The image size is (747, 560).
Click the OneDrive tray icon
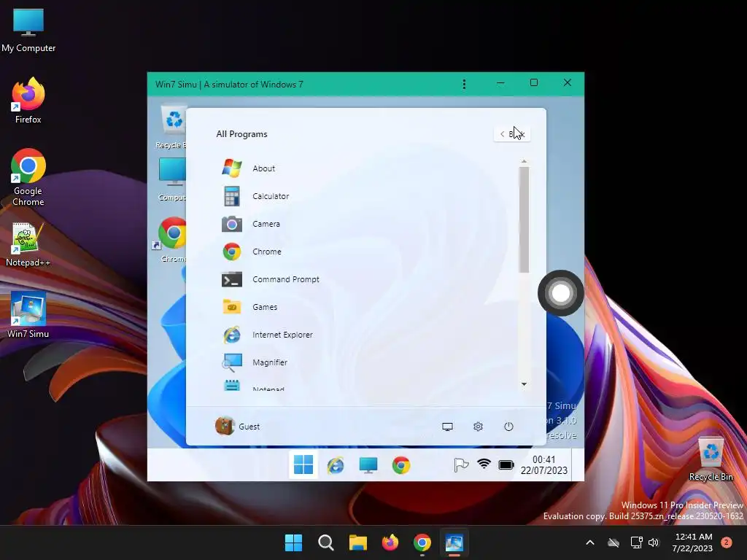click(614, 542)
